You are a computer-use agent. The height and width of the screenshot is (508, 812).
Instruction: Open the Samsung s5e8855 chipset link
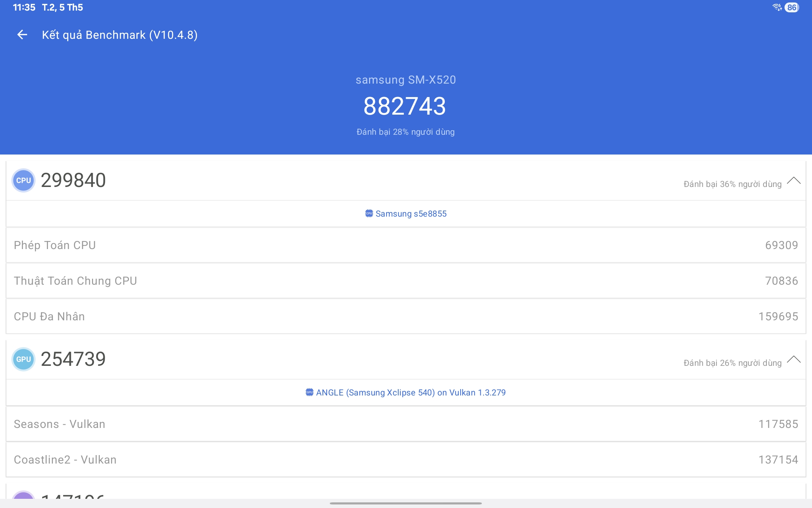click(406, 213)
